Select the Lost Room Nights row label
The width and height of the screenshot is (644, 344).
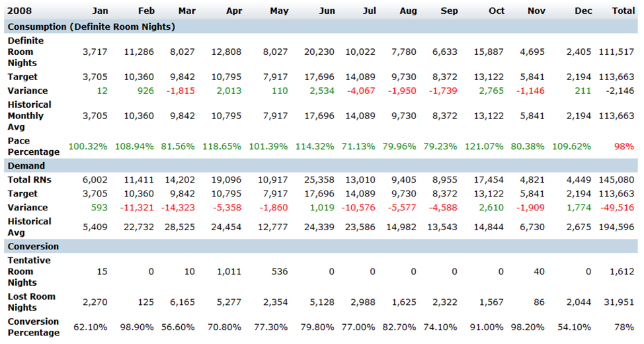[x=32, y=302]
